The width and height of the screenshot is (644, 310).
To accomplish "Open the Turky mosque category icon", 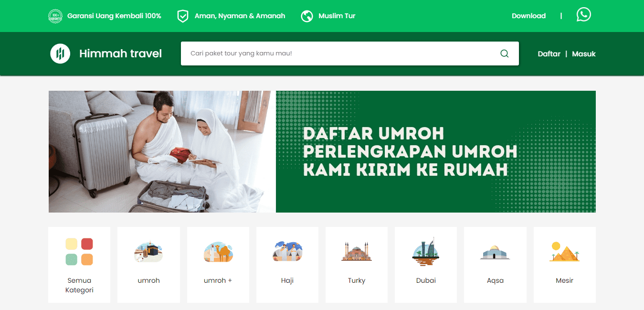I will [x=357, y=251].
